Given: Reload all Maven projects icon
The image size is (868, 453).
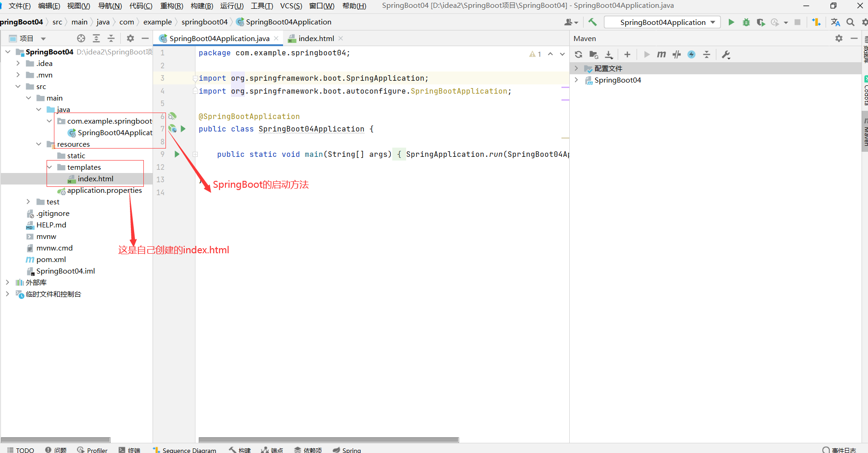Looking at the screenshot, I should (x=579, y=54).
